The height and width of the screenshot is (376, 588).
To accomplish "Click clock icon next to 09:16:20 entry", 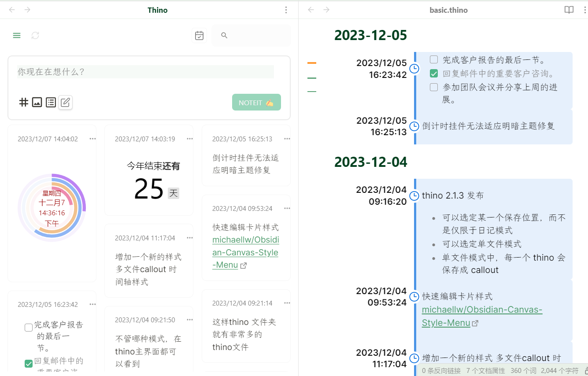I will (414, 195).
